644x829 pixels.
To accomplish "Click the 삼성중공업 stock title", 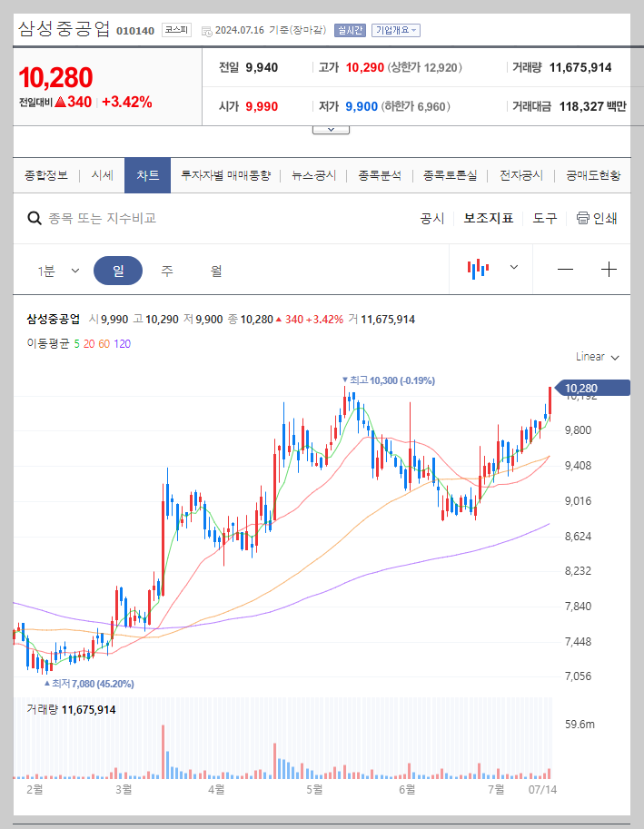I will pos(64,28).
